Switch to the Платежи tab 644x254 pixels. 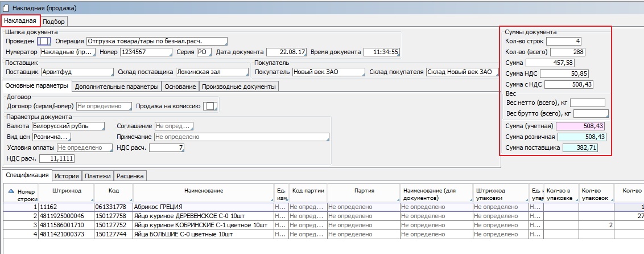click(x=98, y=176)
